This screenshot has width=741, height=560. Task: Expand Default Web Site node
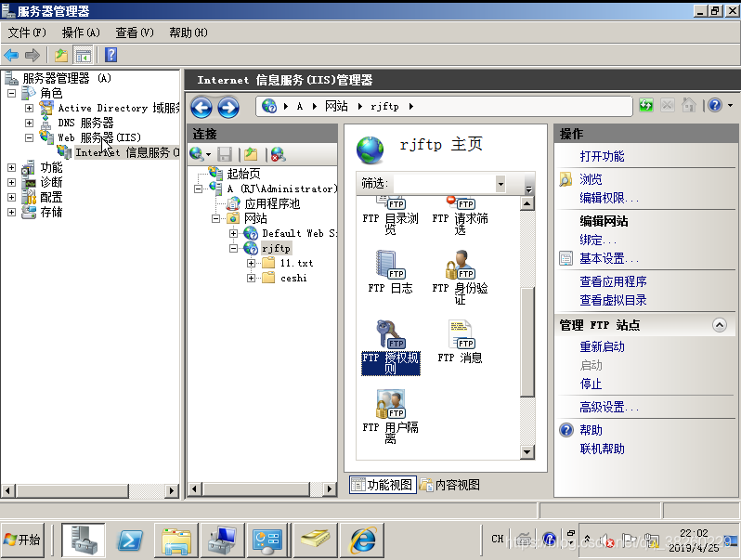coord(233,233)
